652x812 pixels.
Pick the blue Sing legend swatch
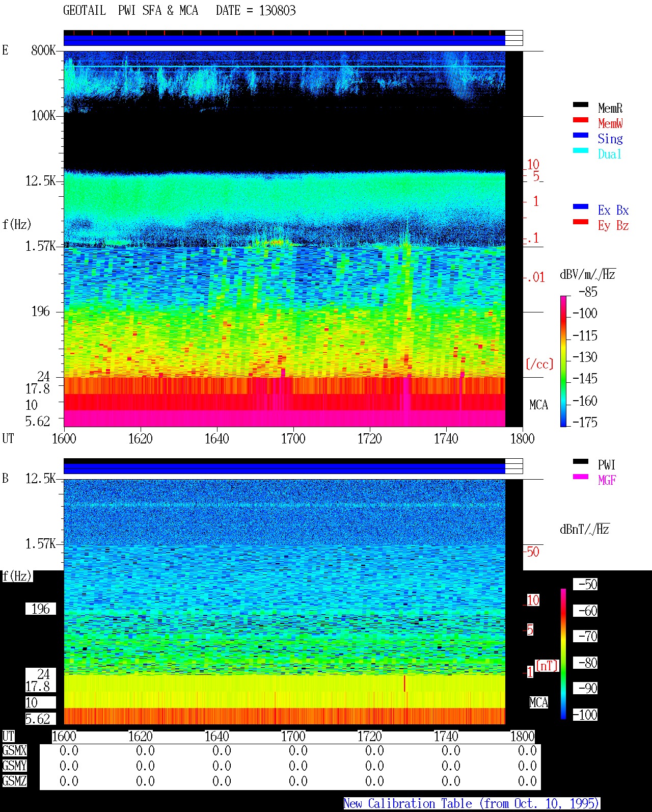click(581, 136)
